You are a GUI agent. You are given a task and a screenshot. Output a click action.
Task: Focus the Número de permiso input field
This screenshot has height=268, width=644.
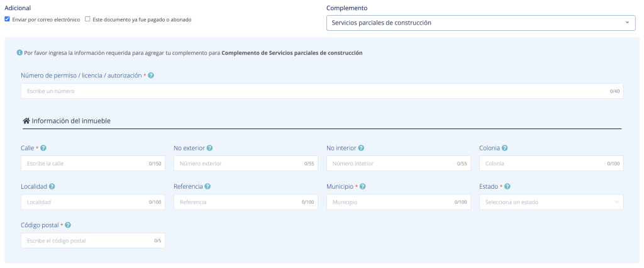(314, 91)
